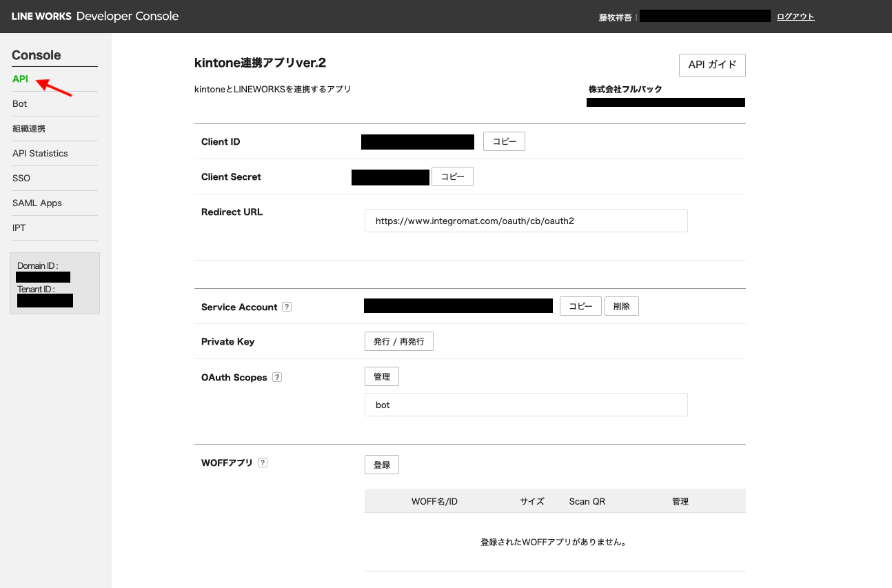Go to 組織連携 in the sidebar

click(x=29, y=129)
